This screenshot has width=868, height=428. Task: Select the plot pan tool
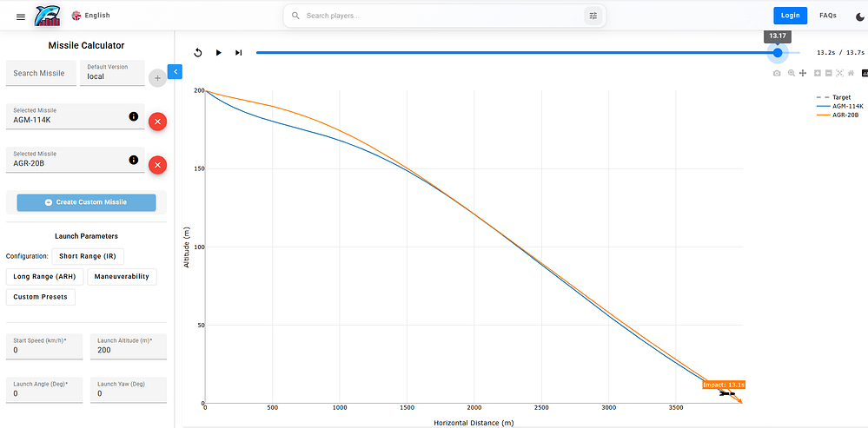point(802,74)
